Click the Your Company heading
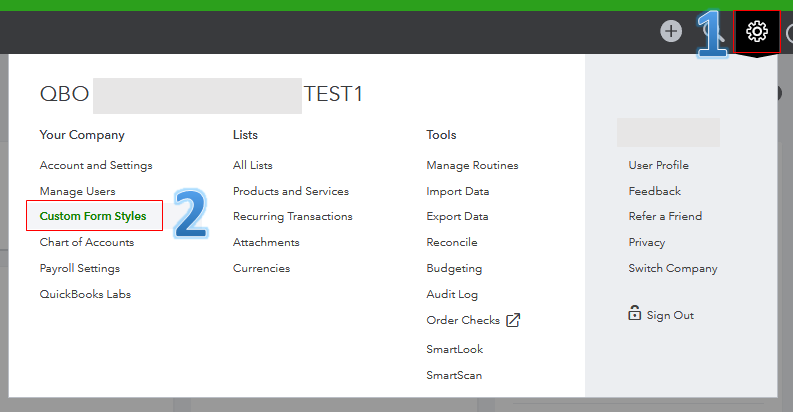Viewport: 793px width, 412px height. tap(82, 135)
